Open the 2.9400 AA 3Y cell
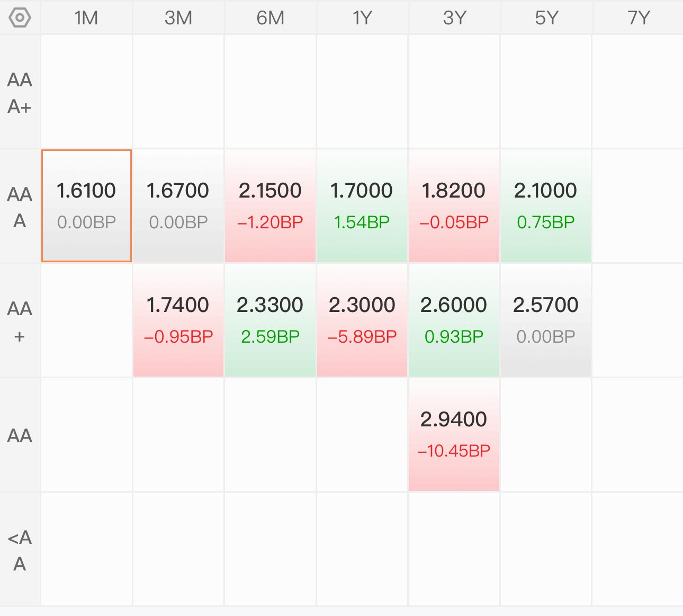 (x=454, y=434)
